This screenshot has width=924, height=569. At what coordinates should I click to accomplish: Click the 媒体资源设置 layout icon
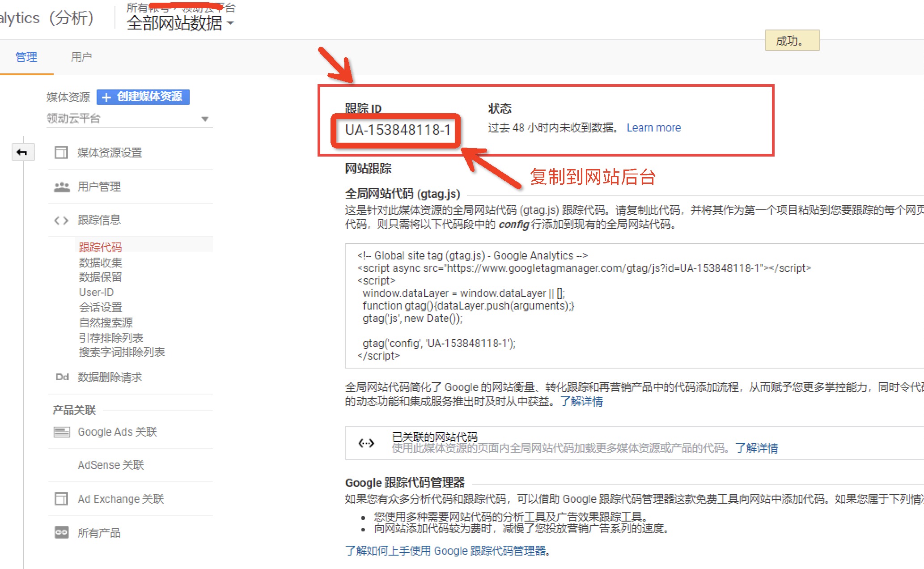61,153
